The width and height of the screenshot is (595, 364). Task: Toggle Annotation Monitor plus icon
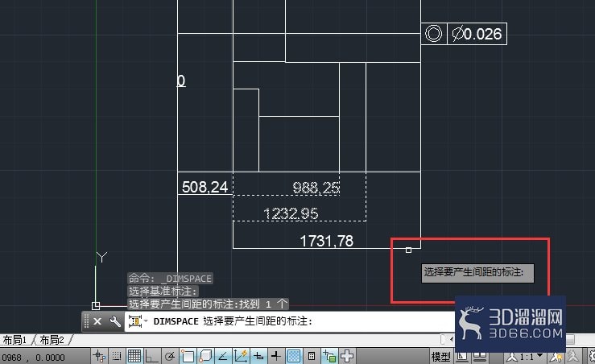point(347,357)
